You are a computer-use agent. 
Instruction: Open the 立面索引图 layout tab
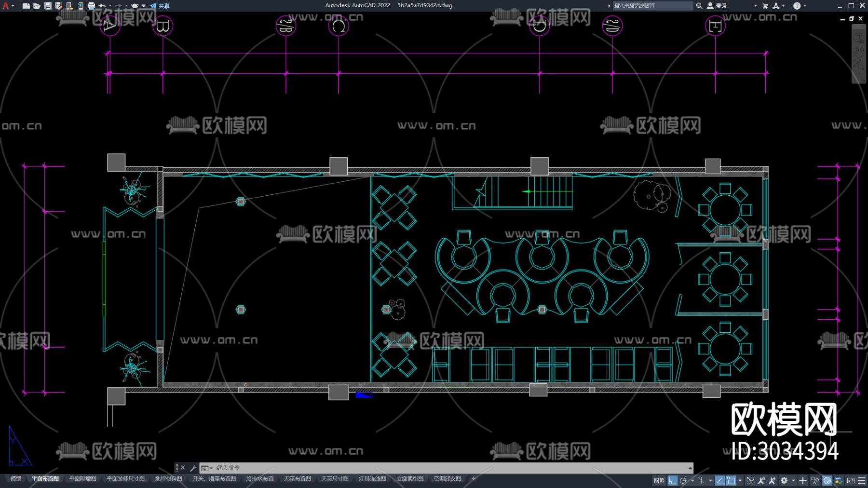click(410, 479)
